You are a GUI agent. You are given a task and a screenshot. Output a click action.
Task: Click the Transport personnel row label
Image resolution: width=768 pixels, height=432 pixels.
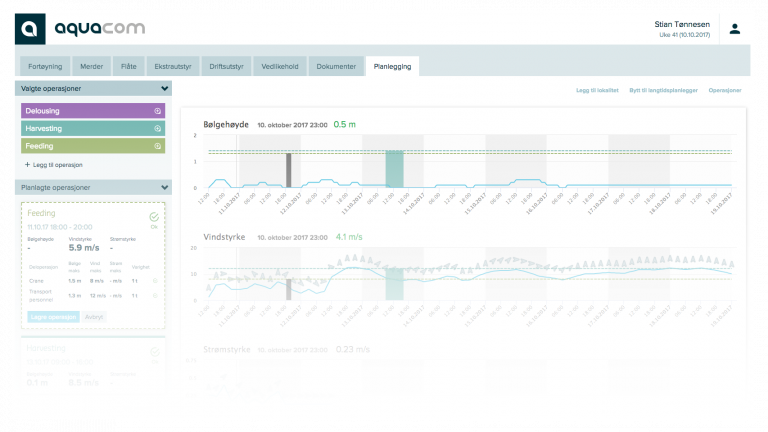pyautogui.click(x=41, y=295)
